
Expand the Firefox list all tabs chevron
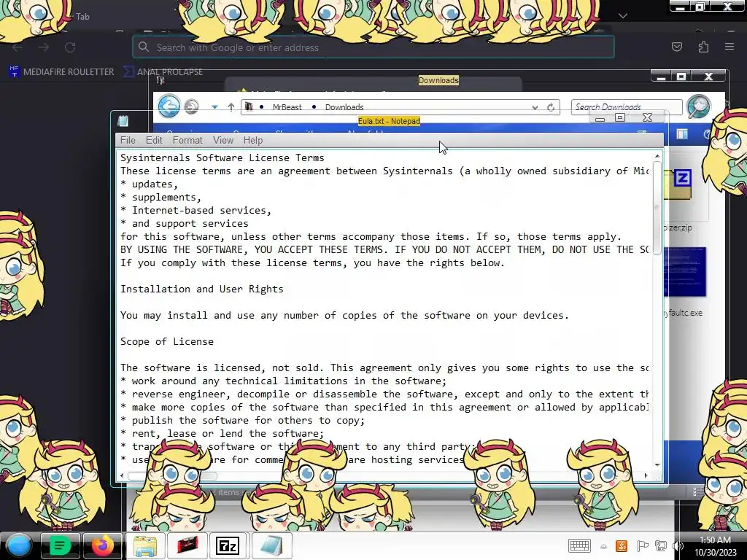click(623, 16)
